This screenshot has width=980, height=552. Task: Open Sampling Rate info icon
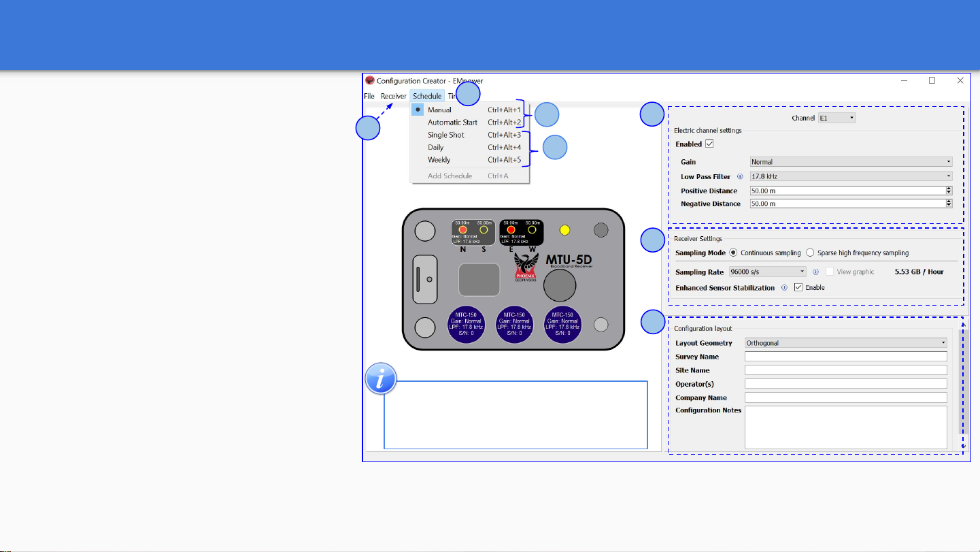point(815,272)
